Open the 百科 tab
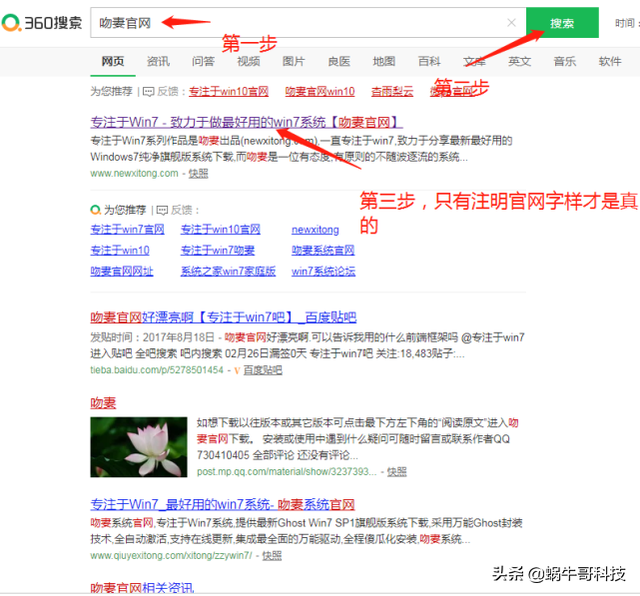 pos(429,61)
